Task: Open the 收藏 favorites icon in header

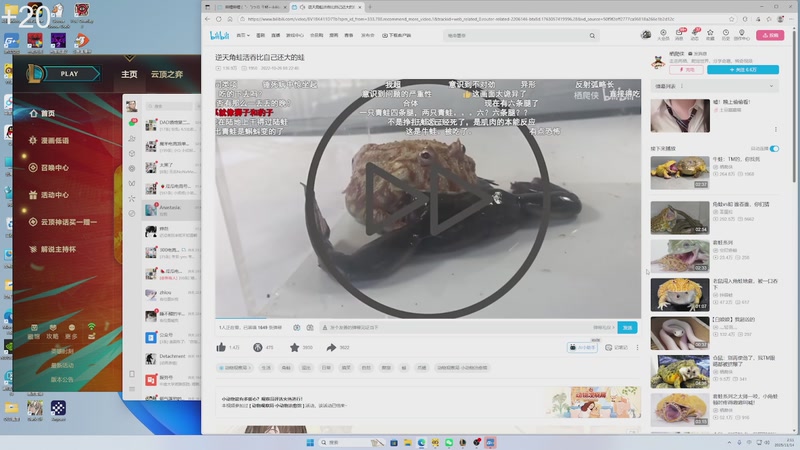Action: tap(710, 35)
